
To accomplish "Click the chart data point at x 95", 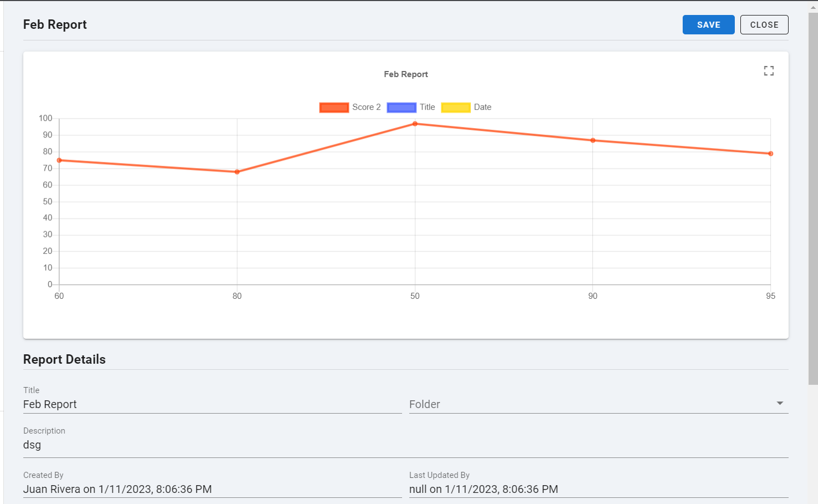I will pos(770,154).
